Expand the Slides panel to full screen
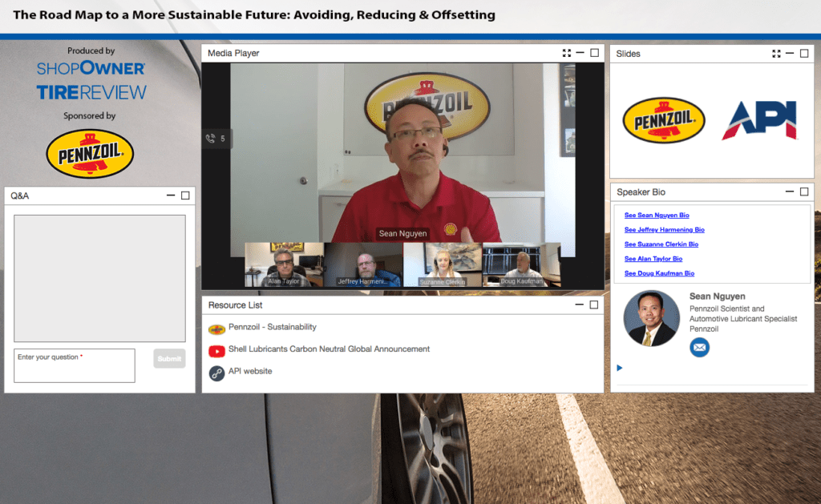 coord(776,54)
